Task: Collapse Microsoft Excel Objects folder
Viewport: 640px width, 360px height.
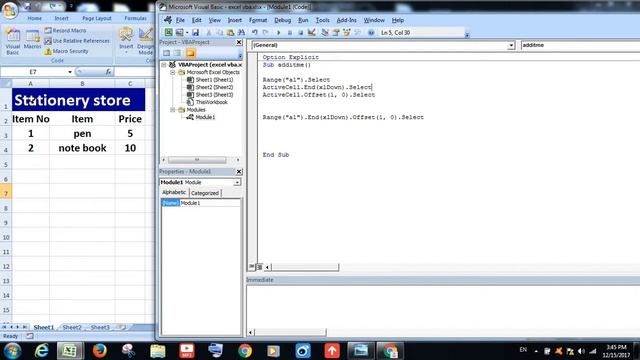Action: pos(173,72)
